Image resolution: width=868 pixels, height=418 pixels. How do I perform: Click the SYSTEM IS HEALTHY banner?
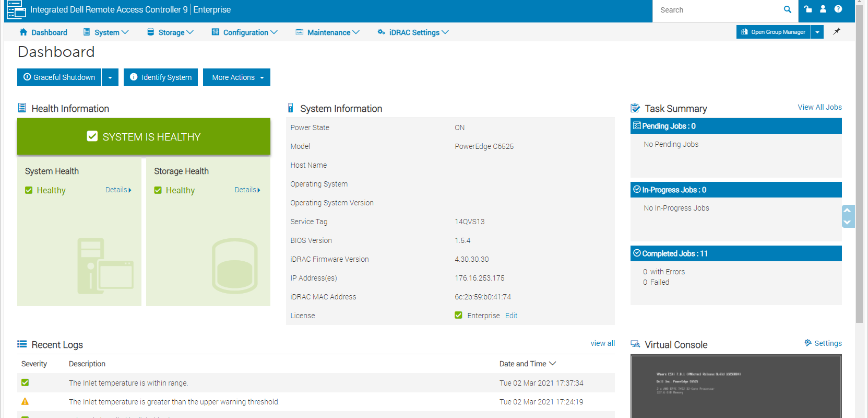(x=144, y=136)
